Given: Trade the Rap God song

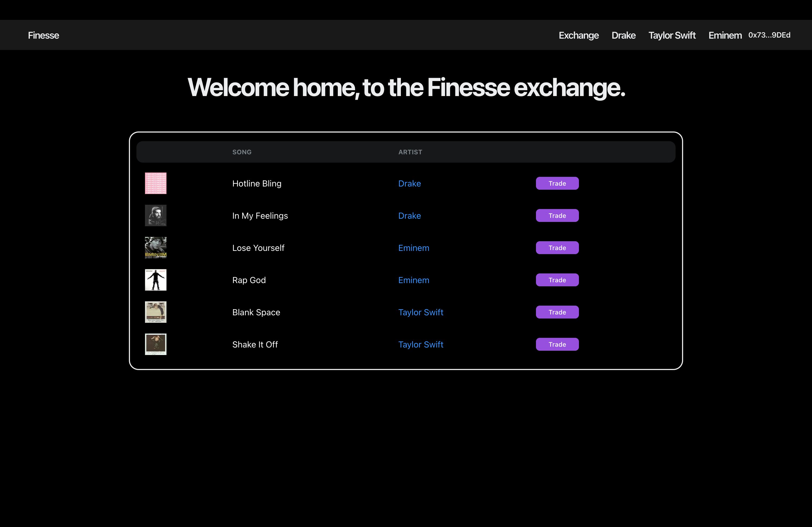Looking at the screenshot, I should pos(557,280).
